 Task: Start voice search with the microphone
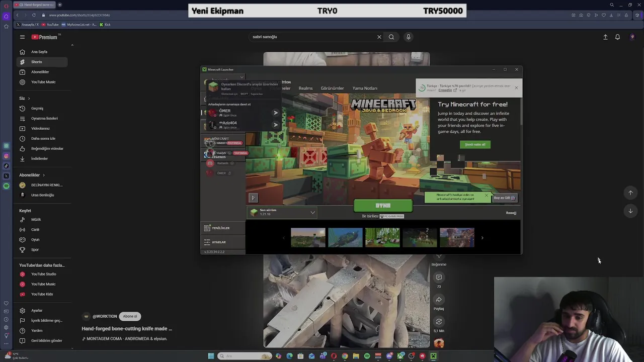(409, 37)
